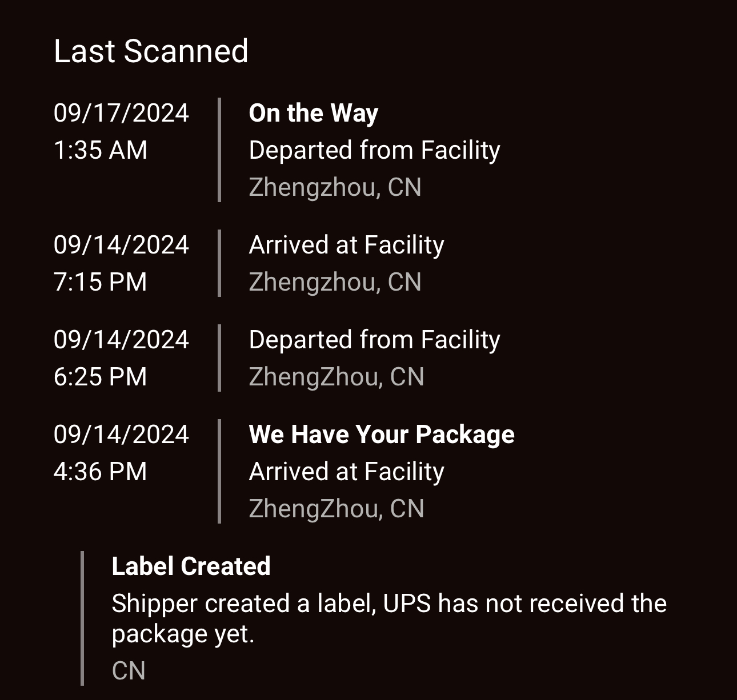Select the 'Last Scanned' heading

tap(151, 51)
